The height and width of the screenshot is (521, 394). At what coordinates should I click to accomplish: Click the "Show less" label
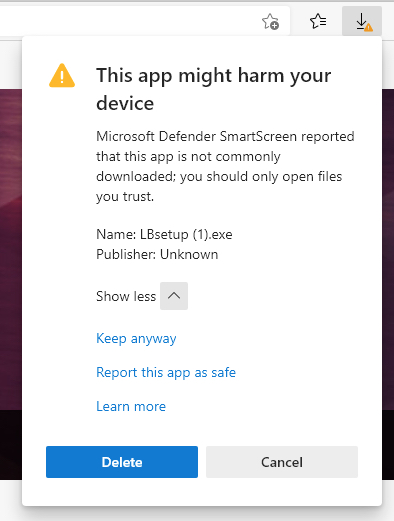click(126, 296)
